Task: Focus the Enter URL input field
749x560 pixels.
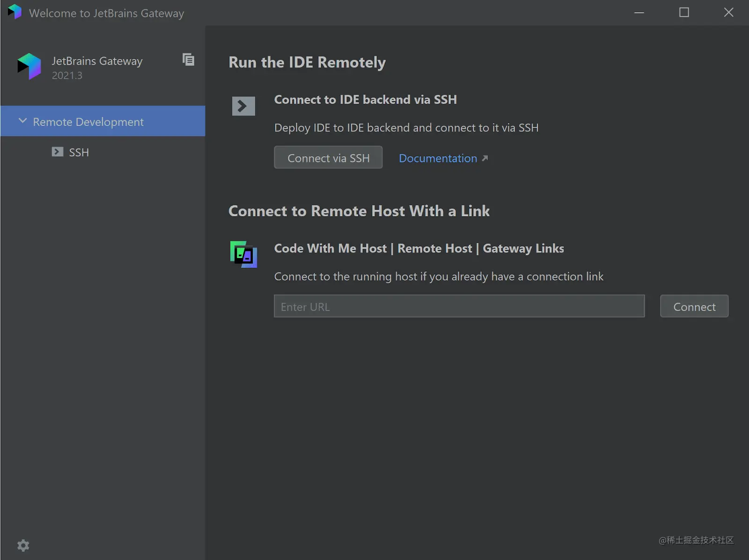Action: click(x=459, y=306)
